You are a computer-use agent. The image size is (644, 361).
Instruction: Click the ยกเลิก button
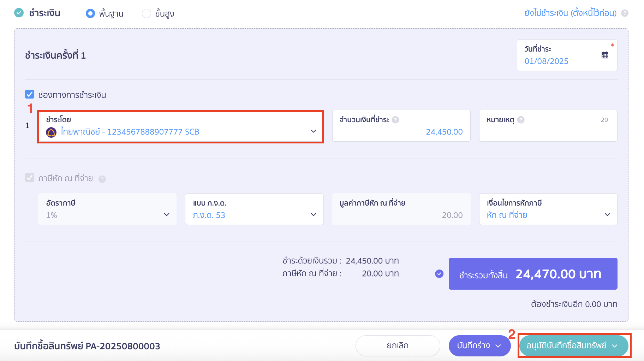point(398,345)
